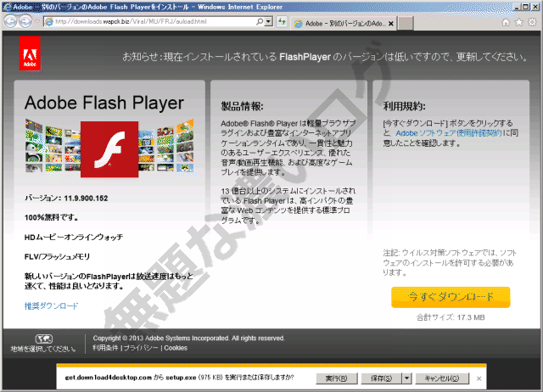Click the Flash Player red logo image
Screen dimensions: 543x392
109,149
